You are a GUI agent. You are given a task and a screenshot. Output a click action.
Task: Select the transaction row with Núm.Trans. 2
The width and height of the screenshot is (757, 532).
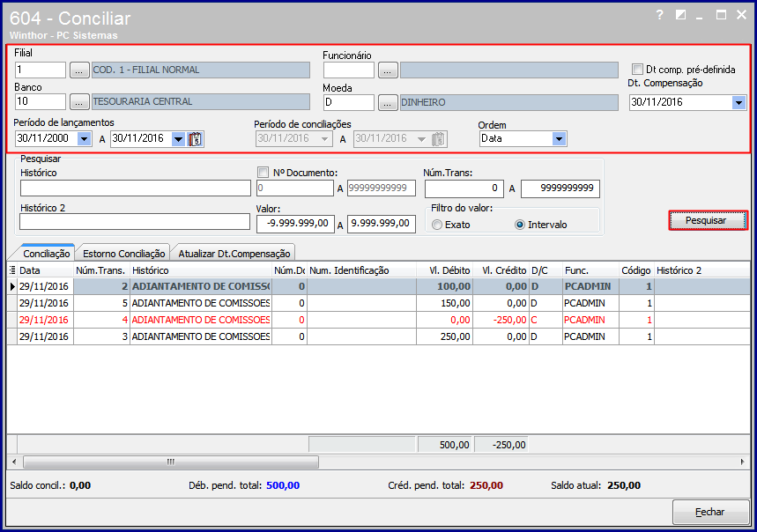379,286
